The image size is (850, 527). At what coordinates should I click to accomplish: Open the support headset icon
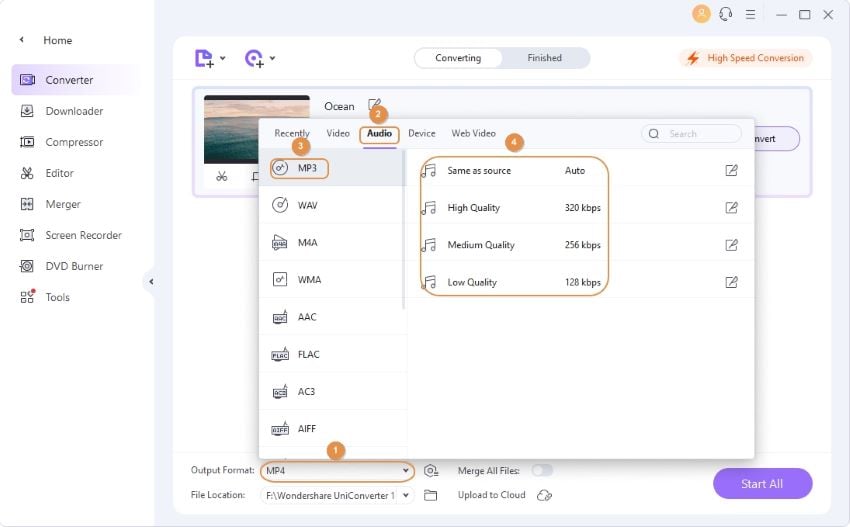[x=725, y=14]
